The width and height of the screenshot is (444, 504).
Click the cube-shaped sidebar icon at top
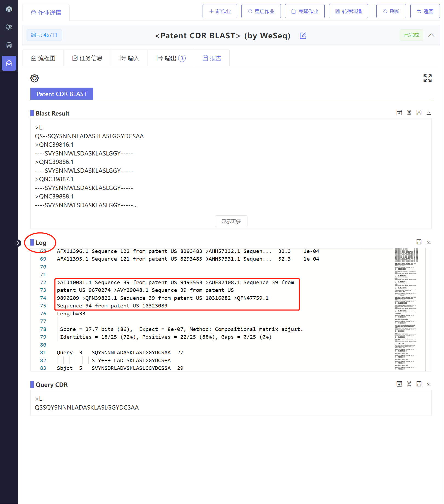(9, 9)
